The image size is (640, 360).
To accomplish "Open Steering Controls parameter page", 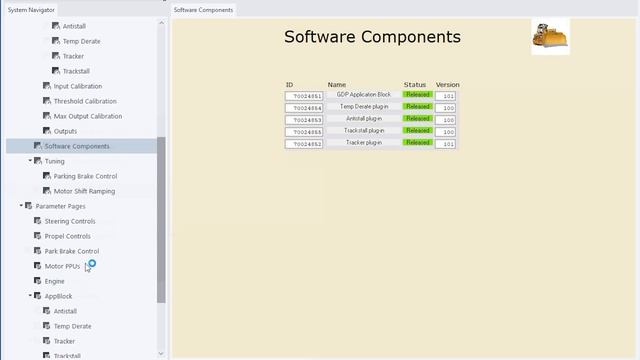I will pos(70,221).
